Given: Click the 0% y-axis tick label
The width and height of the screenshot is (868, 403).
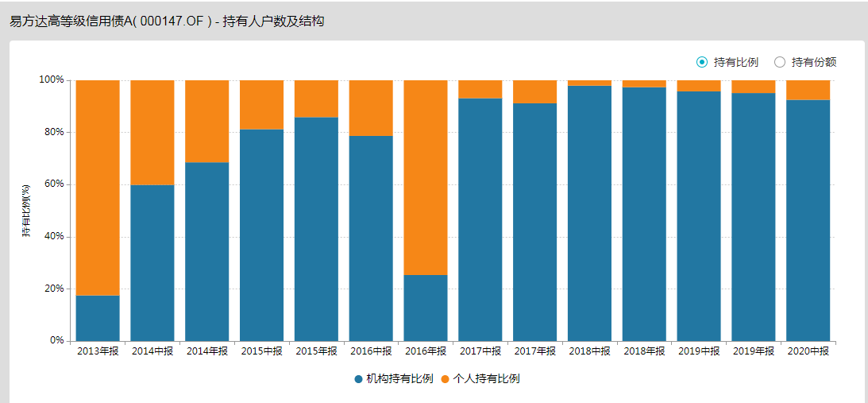Looking at the screenshot, I should (56, 340).
